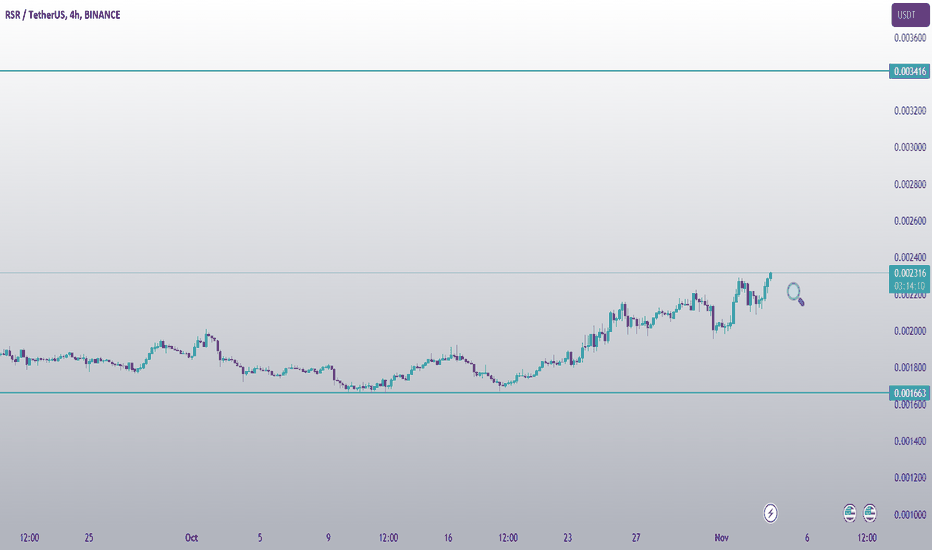Viewport: 932px width, 550px height.
Task: Click the 0.003200 price axis label
Action: tap(910, 111)
